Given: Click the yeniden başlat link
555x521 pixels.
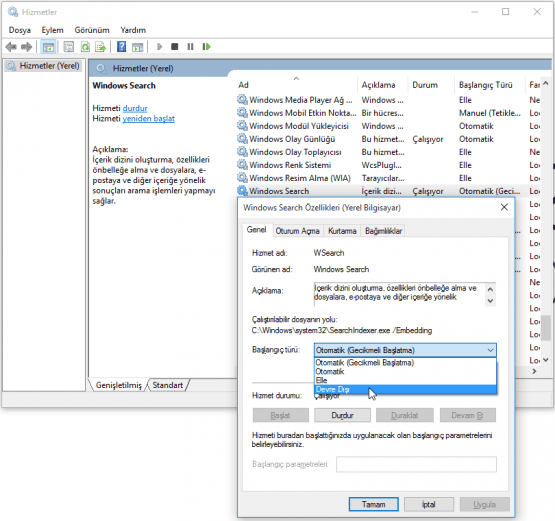Looking at the screenshot, I should (148, 119).
